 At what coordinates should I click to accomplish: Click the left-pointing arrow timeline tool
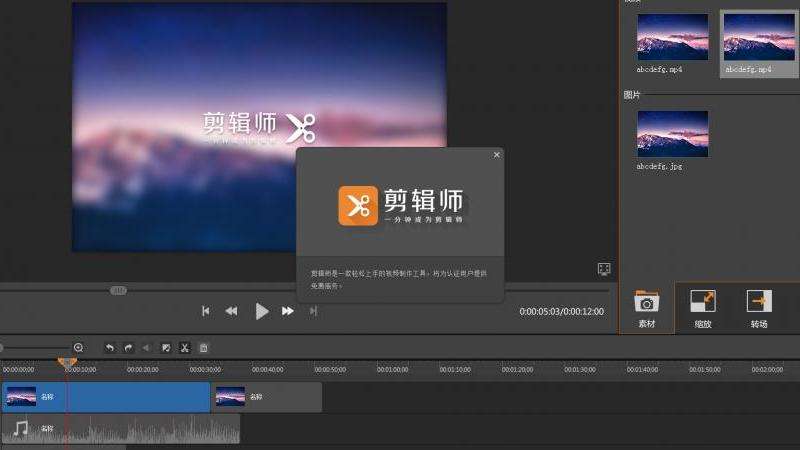pyautogui.click(x=146, y=348)
